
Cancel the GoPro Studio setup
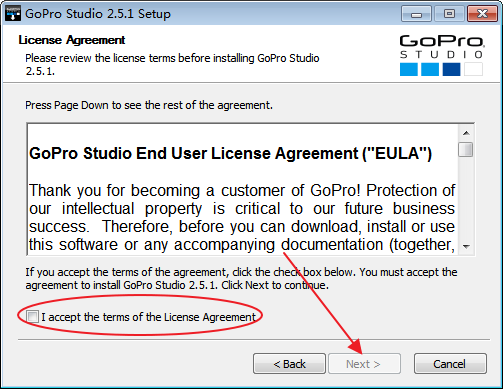click(450, 364)
